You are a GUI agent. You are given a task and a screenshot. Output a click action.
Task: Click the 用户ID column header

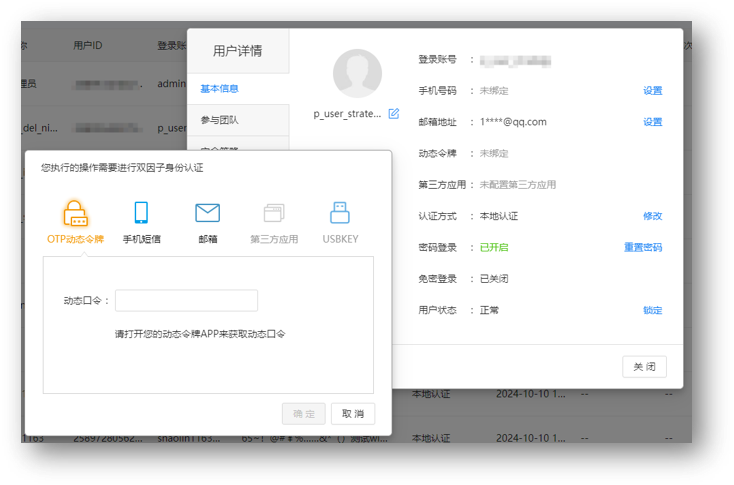88,46
